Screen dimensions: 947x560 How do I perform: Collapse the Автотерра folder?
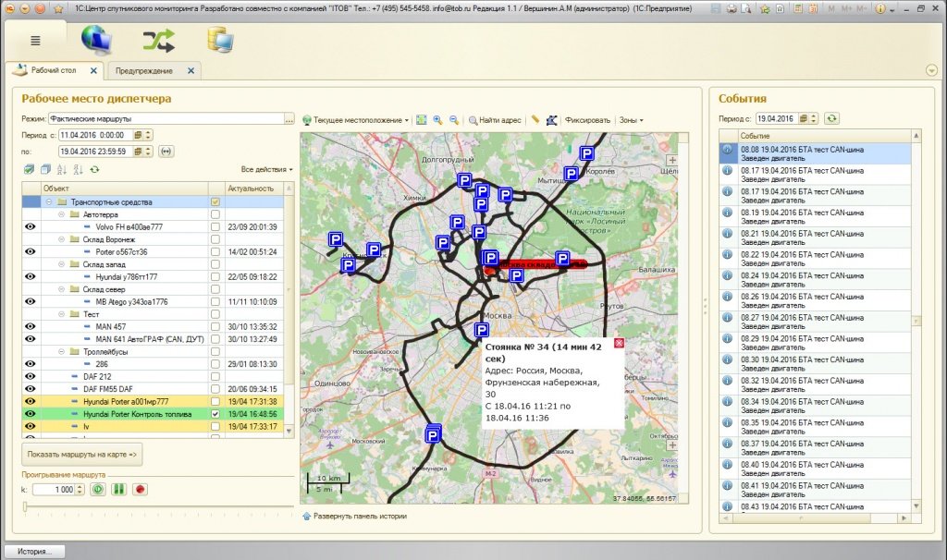(61, 214)
